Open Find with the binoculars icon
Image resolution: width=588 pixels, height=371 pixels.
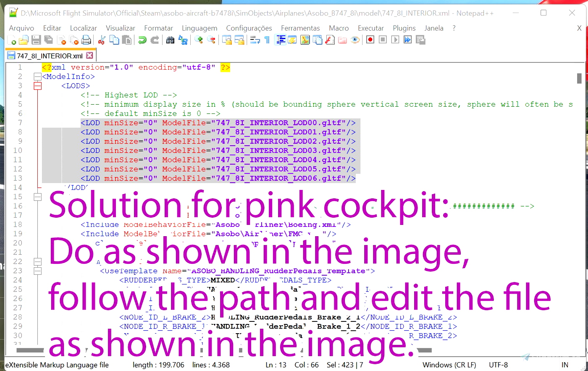170,40
